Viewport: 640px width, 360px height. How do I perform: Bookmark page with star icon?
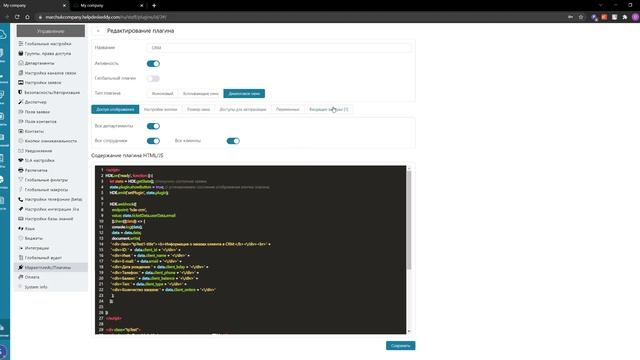[581, 17]
